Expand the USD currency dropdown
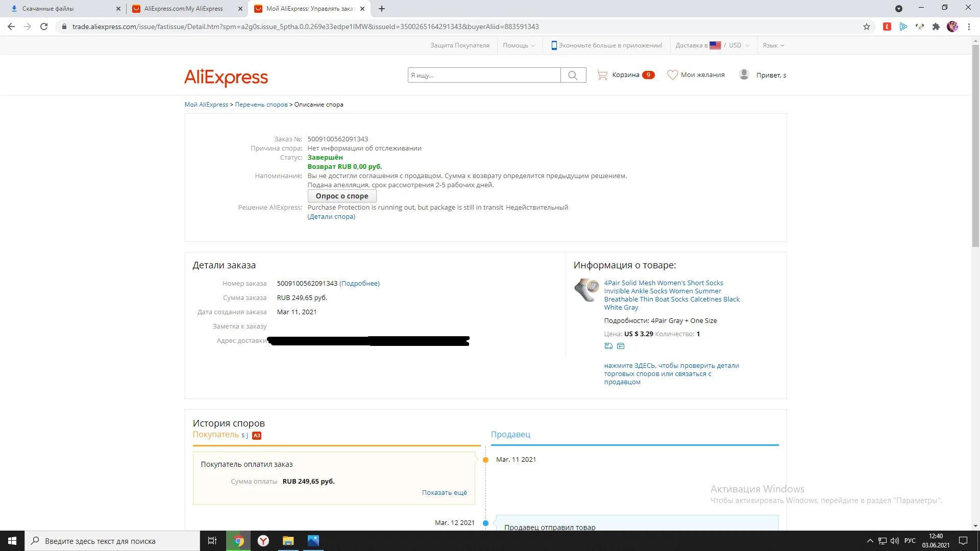This screenshot has height=551, width=980. pyautogui.click(x=739, y=45)
